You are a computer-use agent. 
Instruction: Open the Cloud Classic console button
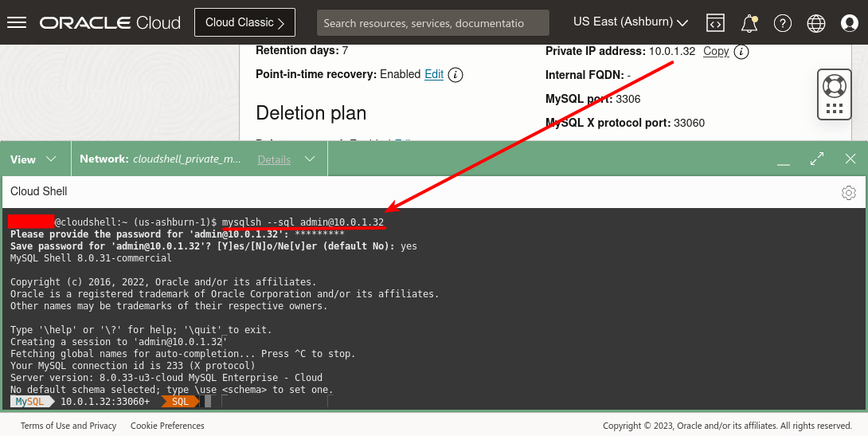(x=244, y=22)
